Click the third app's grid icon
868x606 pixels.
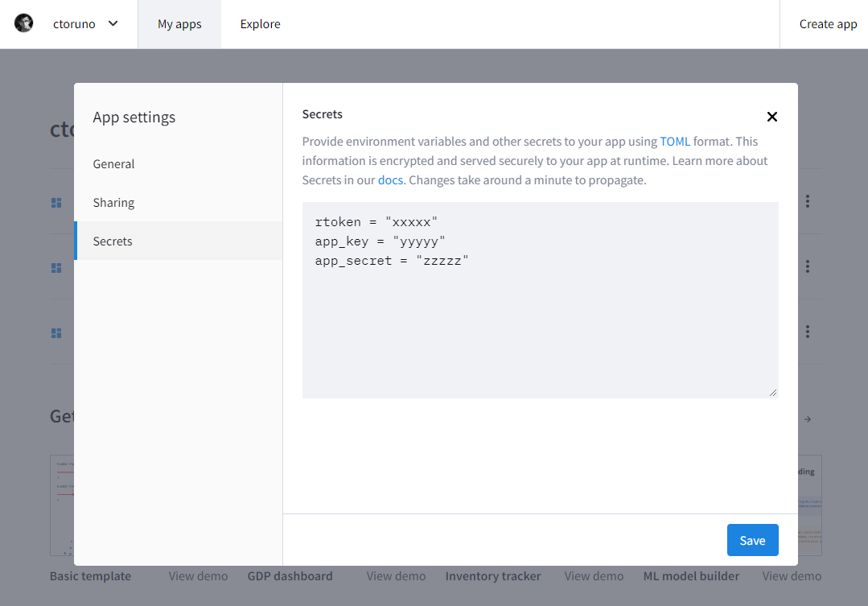click(x=56, y=333)
